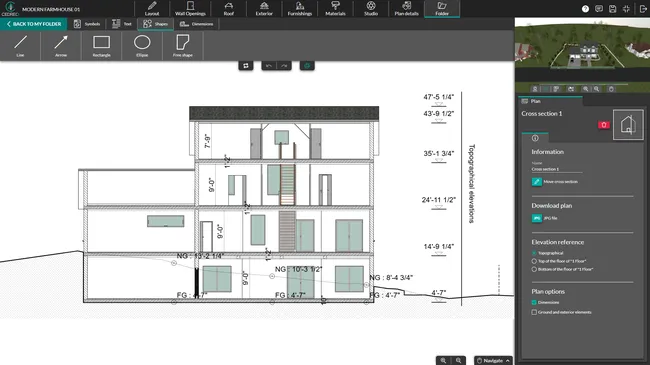Select the Free shape tool
The height and width of the screenshot is (365, 650).
183,45
